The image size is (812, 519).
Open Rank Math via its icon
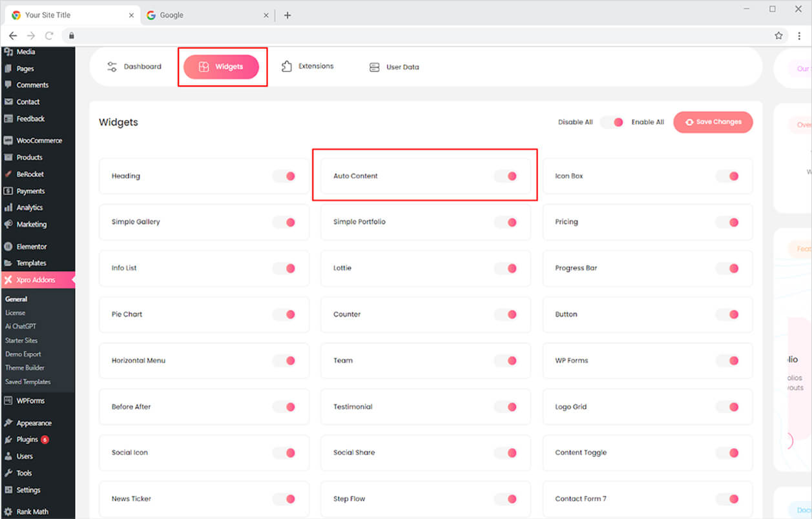click(8, 512)
